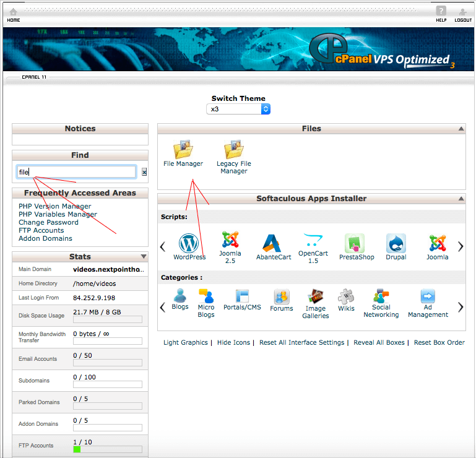Click the FTP Accounts usage bar in Stats

pos(108,449)
